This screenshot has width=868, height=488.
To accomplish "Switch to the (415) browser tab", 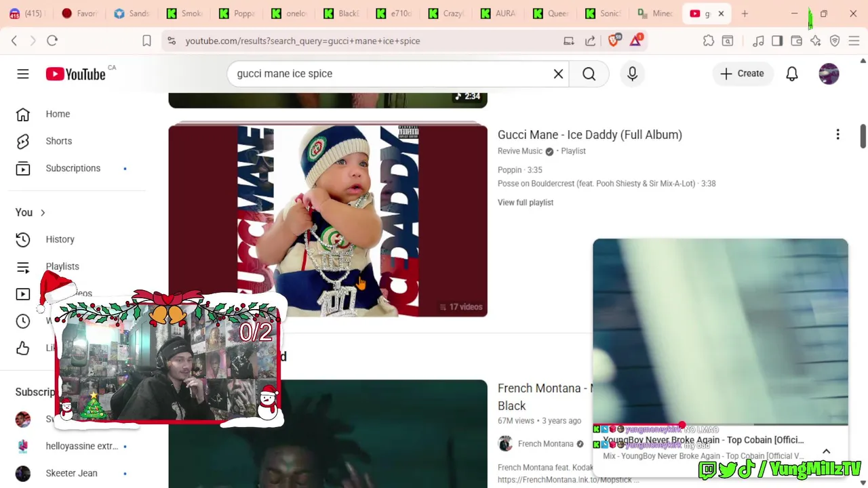I will pos(27,14).
